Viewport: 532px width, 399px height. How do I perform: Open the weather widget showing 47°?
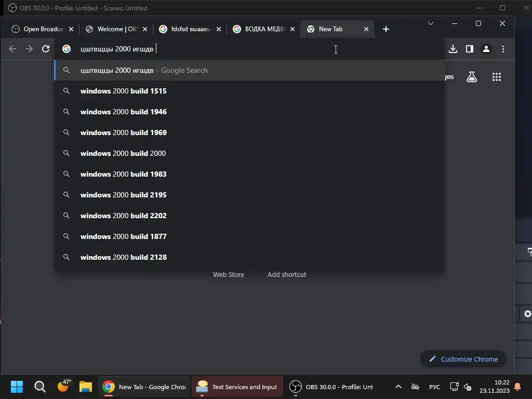pyautogui.click(x=63, y=386)
